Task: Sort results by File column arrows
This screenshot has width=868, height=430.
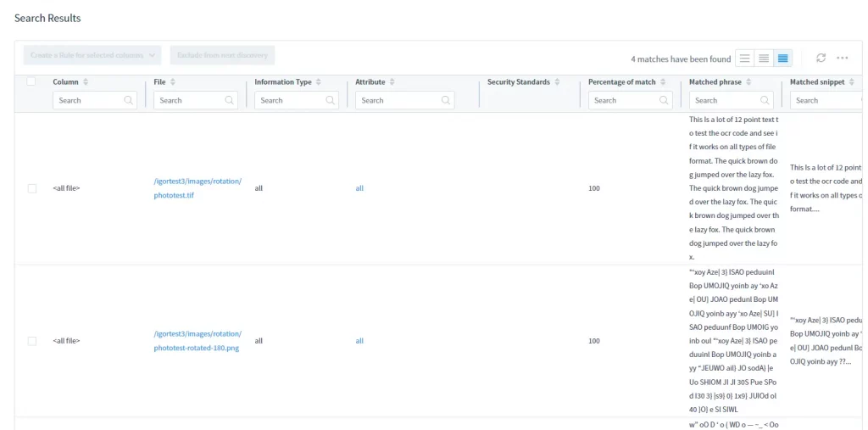Action: [x=173, y=82]
